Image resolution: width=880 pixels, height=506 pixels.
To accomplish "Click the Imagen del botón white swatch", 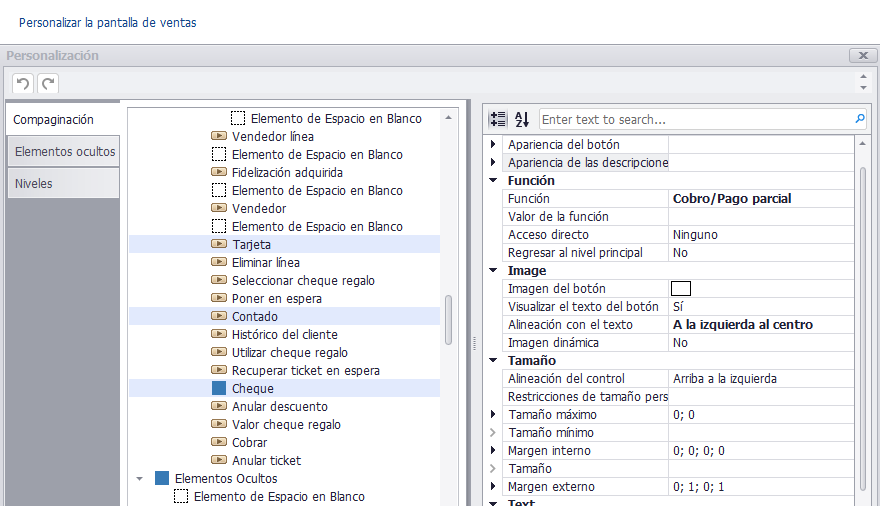I will coord(681,288).
